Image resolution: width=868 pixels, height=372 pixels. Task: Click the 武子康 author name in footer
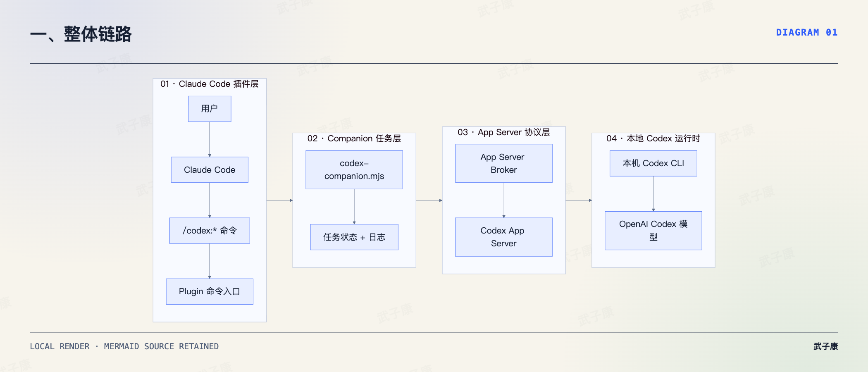825,346
